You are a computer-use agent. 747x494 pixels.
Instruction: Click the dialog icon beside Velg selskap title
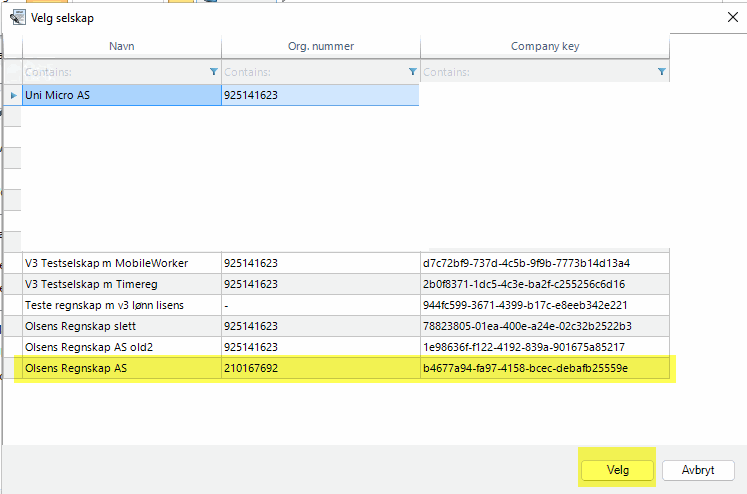click(16, 18)
